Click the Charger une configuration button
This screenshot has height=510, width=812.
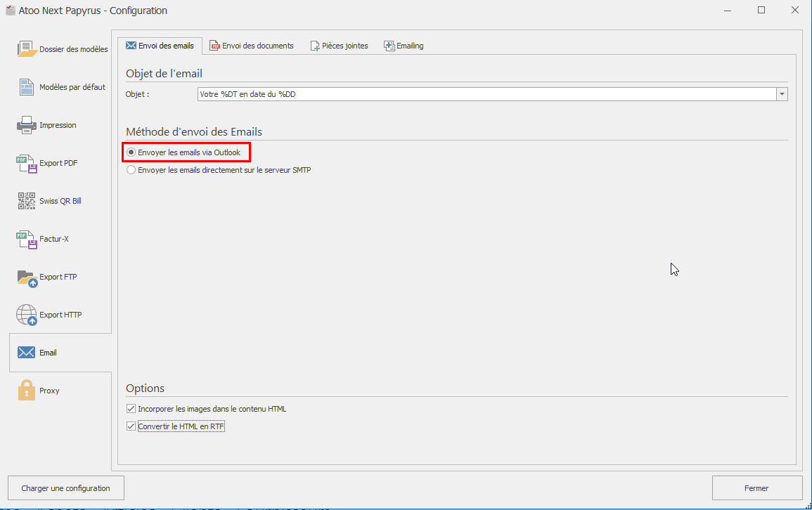[x=65, y=488]
